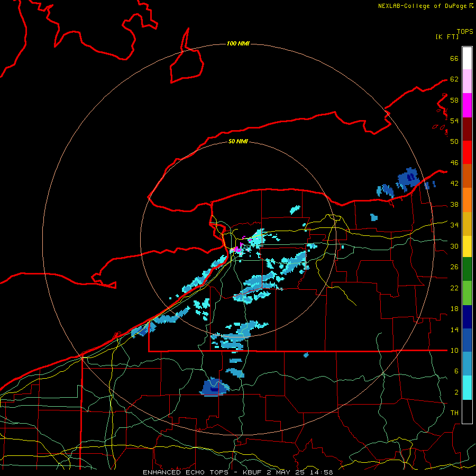Select the dark orange legend swatch

[x=467, y=176]
